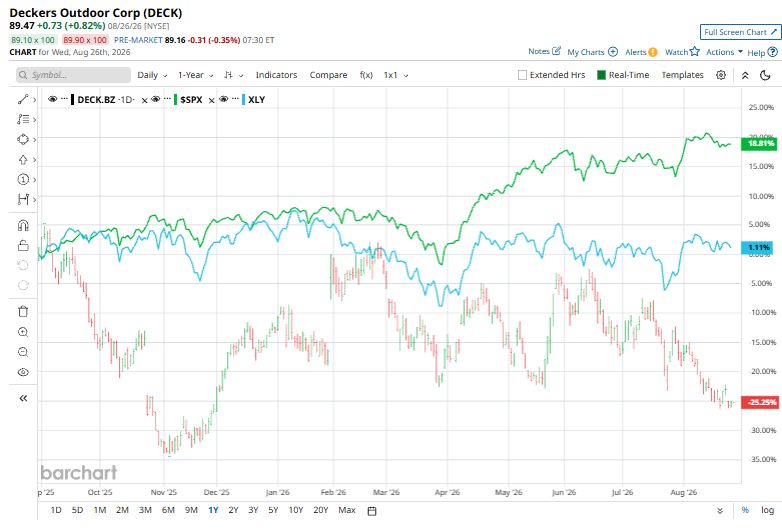782x530 pixels.
Task: Expand the Fibonacci tool submenu arrow
Action: point(34,120)
